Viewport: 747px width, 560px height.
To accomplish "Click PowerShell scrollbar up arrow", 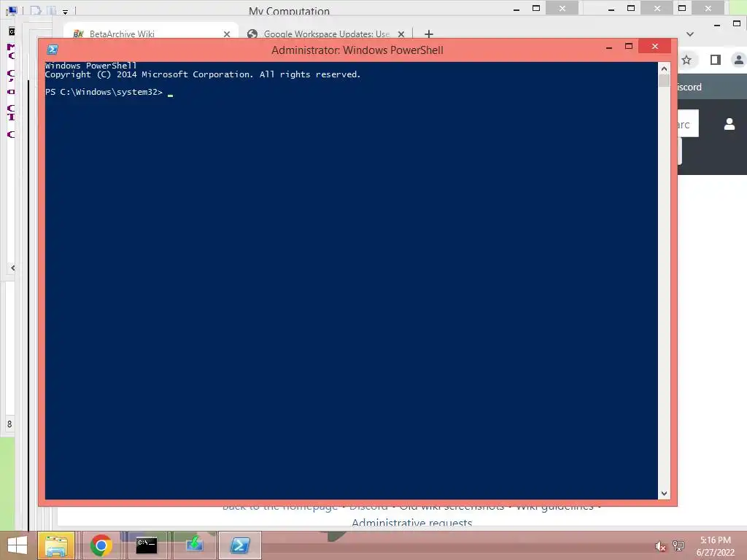I will tap(664, 69).
